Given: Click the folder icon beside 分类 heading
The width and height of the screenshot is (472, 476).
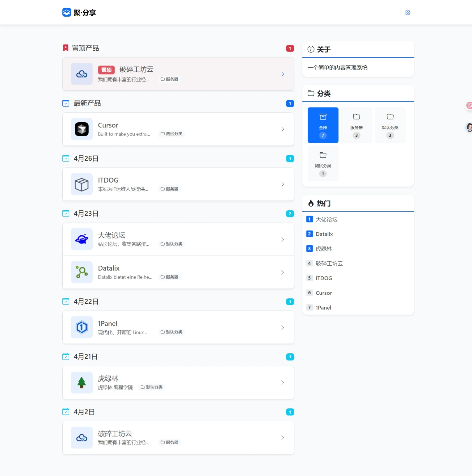Looking at the screenshot, I should [x=311, y=93].
